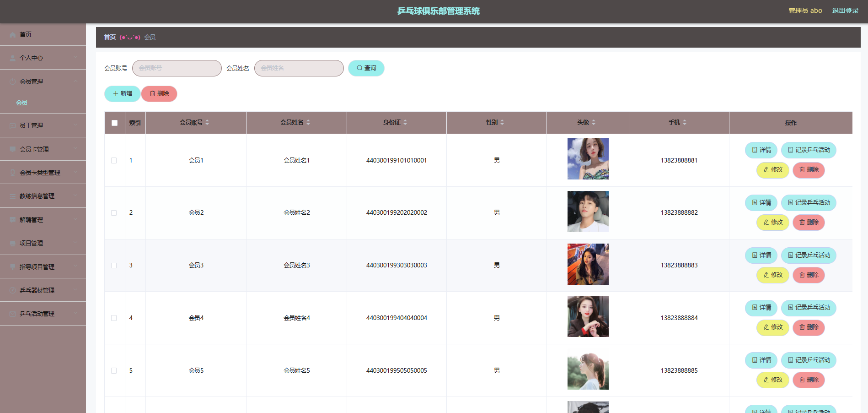Screen dimensions: 868x413
Task: Open 详情 for member 会员1
Action: [x=761, y=150]
